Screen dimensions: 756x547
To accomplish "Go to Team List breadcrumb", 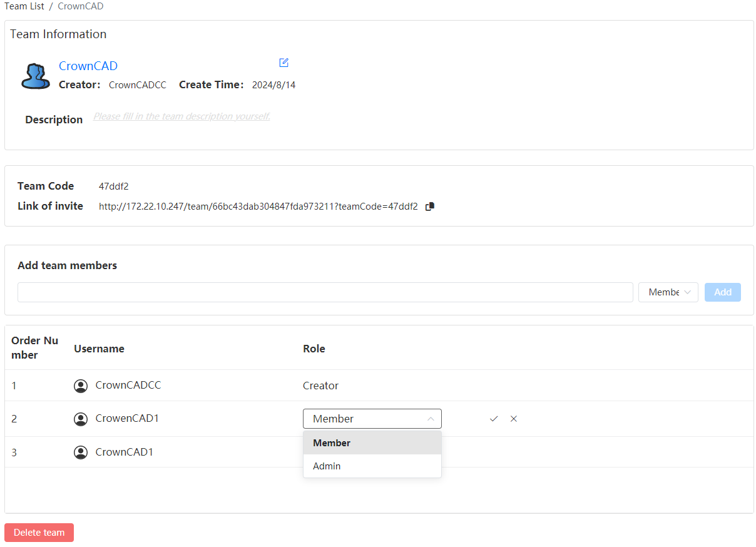I will coord(24,6).
